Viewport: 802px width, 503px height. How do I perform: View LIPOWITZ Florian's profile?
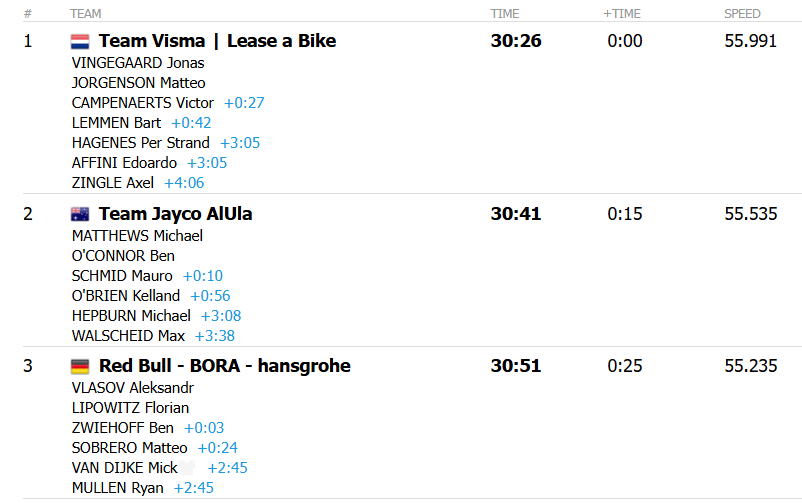point(130,408)
